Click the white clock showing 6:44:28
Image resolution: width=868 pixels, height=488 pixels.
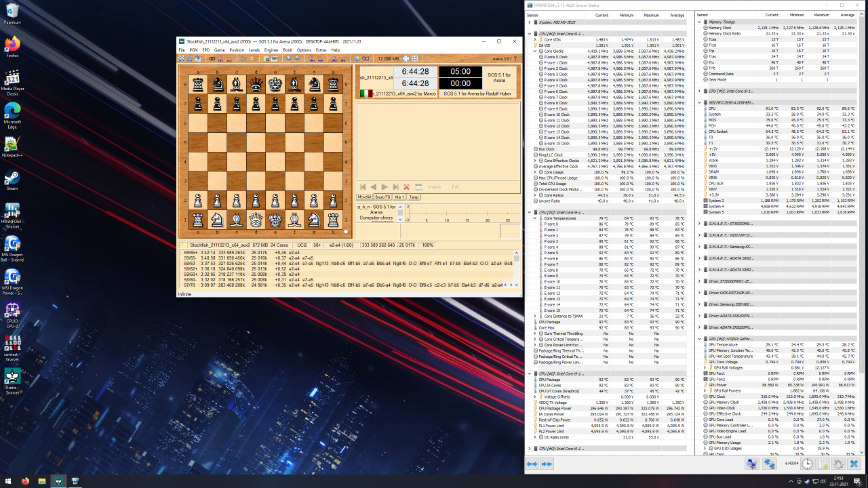[x=414, y=71]
